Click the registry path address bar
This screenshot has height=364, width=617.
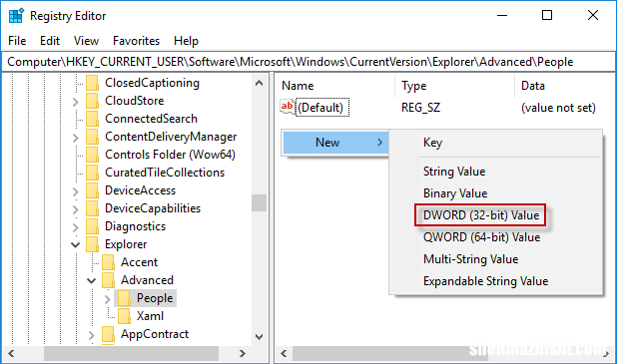tap(308, 62)
